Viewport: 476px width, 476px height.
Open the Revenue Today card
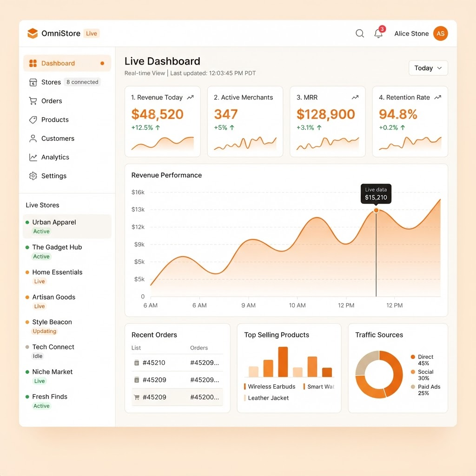tap(162, 121)
